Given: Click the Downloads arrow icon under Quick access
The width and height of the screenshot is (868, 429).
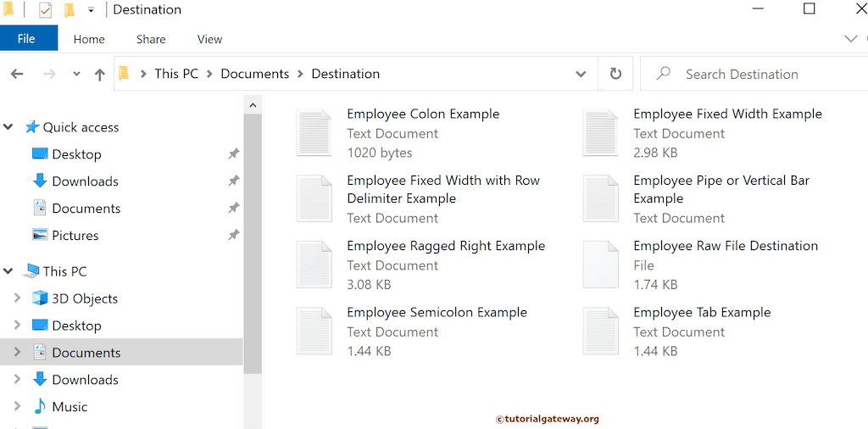Looking at the screenshot, I should [40, 181].
